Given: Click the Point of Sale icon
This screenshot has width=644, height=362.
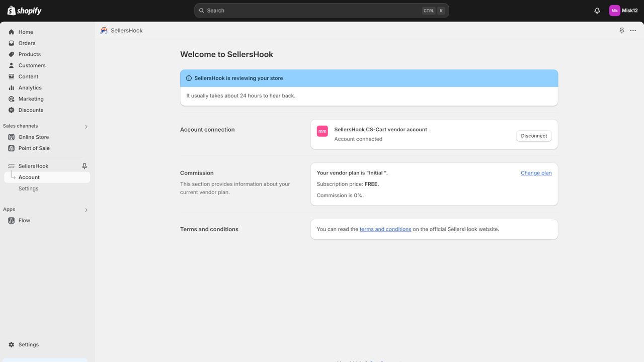Looking at the screenshot, I should pos(12,148).
